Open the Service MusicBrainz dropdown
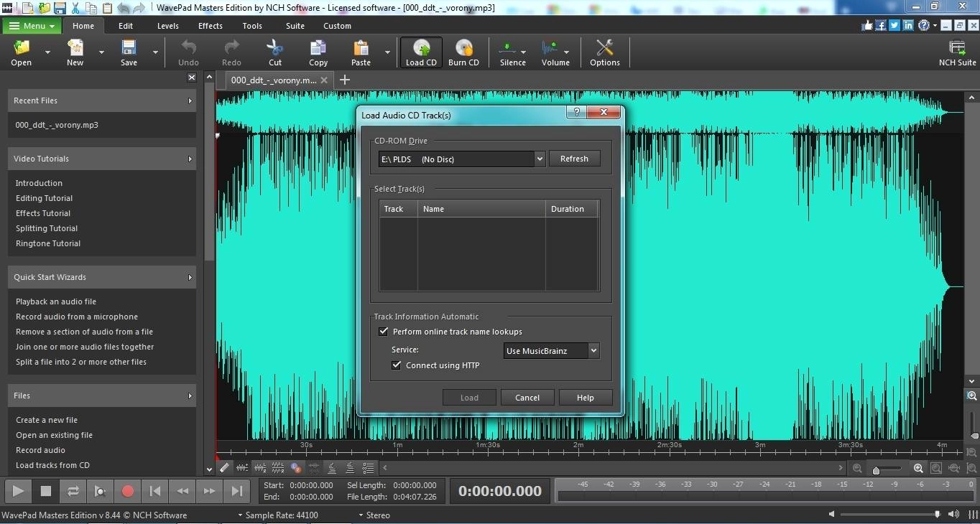 pyautogui.click(x=593, y=350)
